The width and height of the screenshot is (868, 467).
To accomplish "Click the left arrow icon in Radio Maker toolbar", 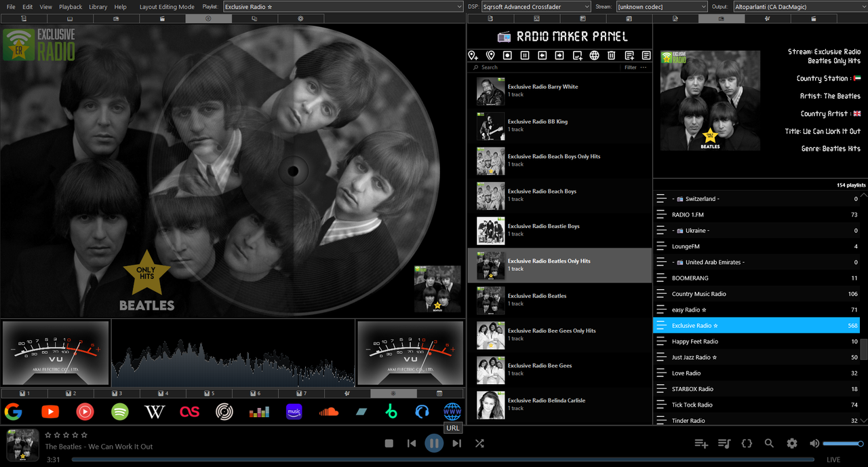I will coord(542,56).
